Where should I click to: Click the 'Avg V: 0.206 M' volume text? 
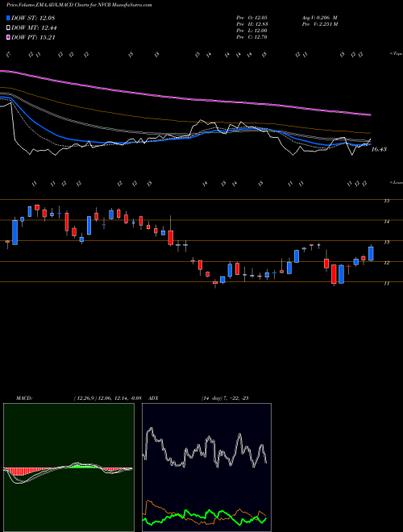coord(319,18)
